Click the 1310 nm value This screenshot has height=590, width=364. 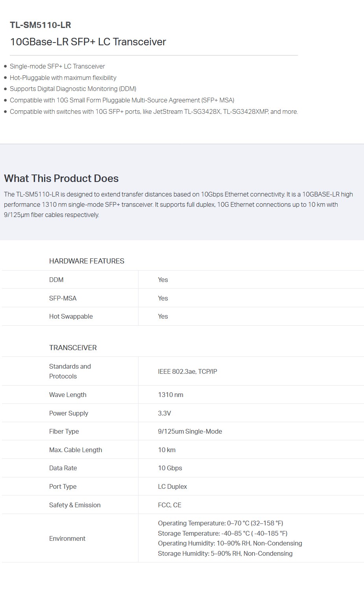pyautogui.click(x=170, y=395)
